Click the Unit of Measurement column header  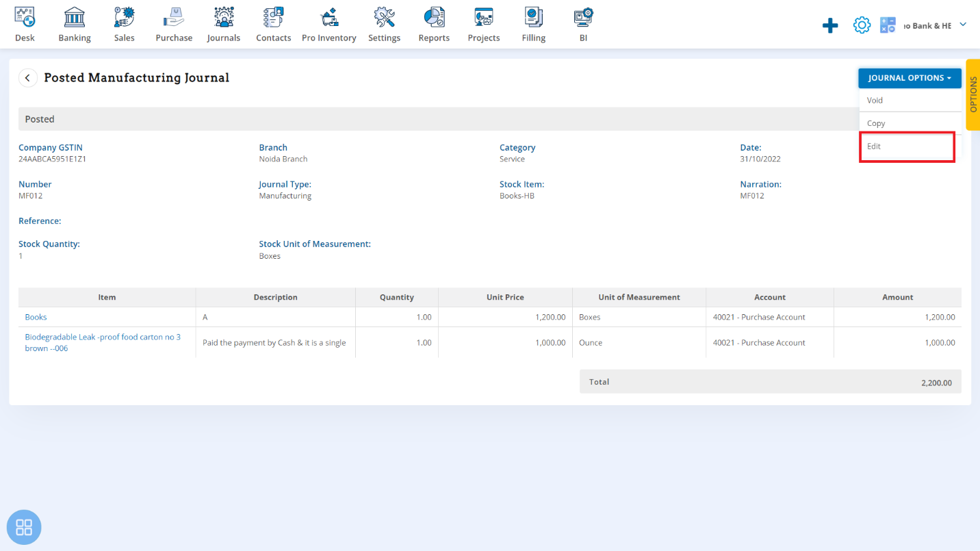tap(639, 297)
